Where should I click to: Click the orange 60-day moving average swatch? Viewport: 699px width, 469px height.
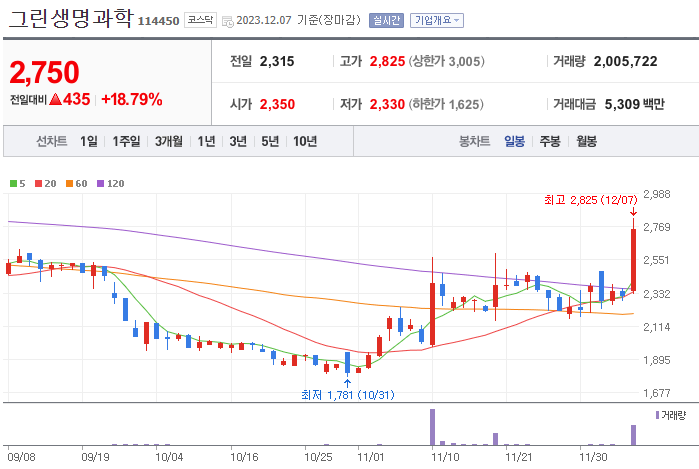coord(69,184)
